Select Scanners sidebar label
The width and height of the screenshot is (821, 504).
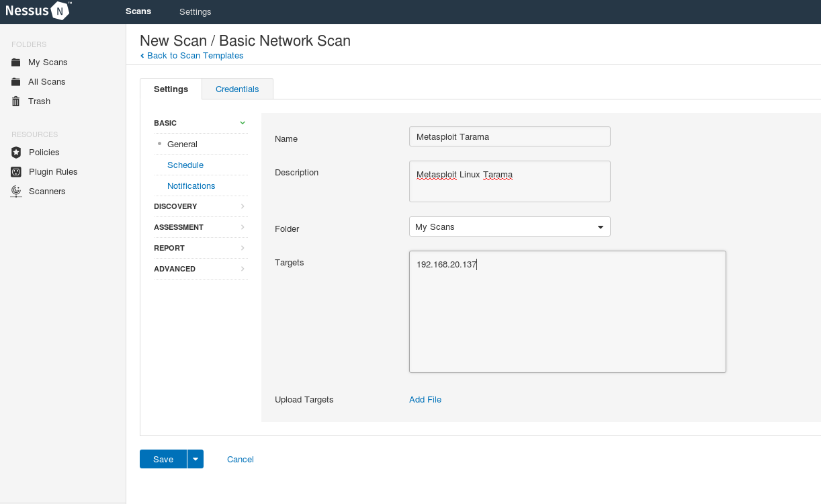pos(47,192)
